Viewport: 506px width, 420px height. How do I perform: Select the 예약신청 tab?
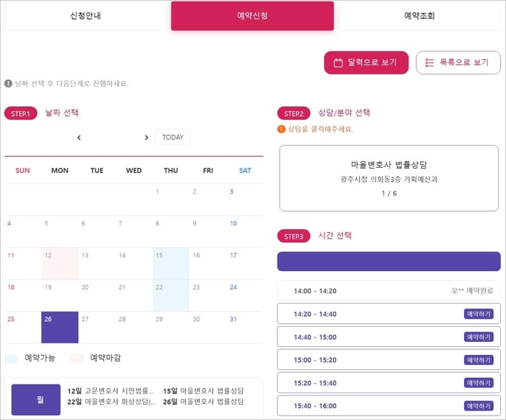pos(252,16)
